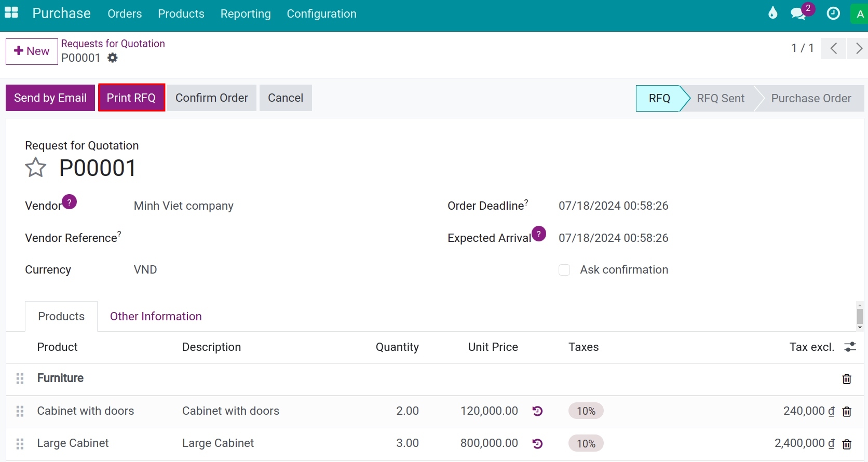Toggle the Ask confirmation checkbox
868x462 pixels.
pyautogui.click(x=564, y=270)
